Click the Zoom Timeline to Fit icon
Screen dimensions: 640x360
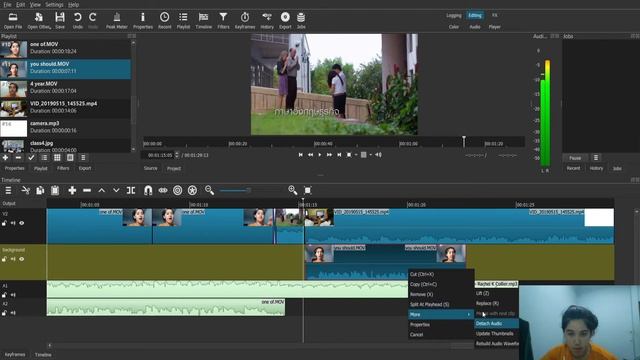pos(308,190)
